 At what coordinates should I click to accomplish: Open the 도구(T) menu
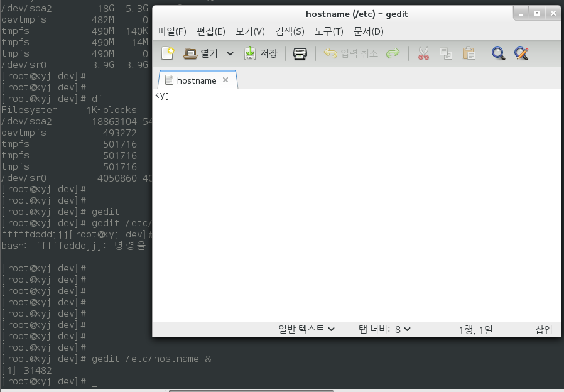tap(328, 31)
